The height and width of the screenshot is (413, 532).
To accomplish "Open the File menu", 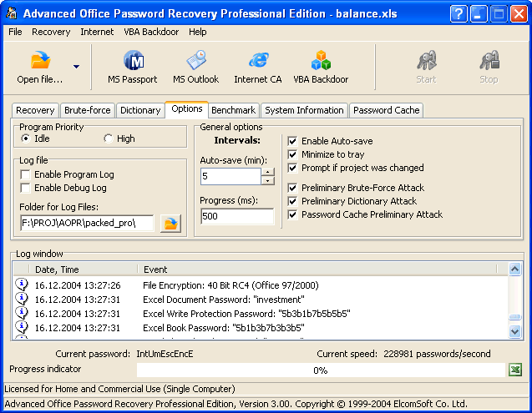I will pyautogui.click(x=15, y=32).
